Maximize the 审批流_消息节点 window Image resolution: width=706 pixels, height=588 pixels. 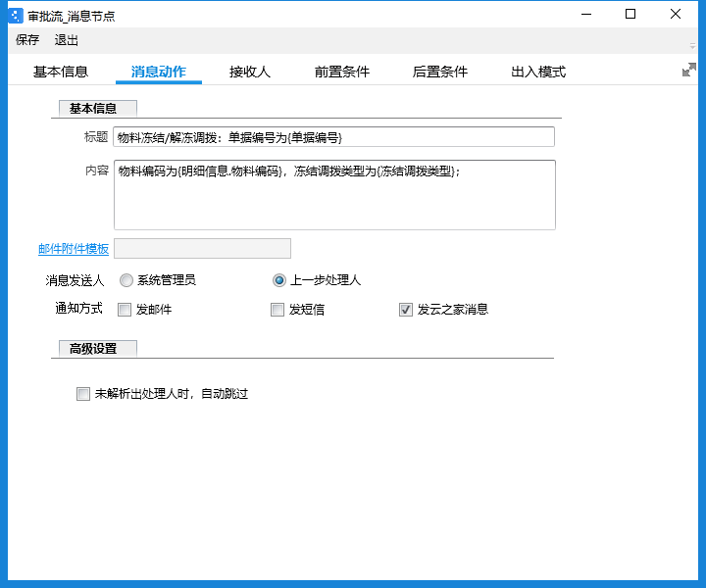(x=630, y=15)
